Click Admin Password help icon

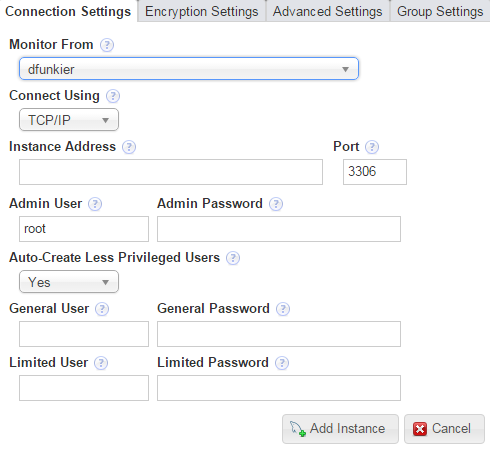[x=276, y=204]
